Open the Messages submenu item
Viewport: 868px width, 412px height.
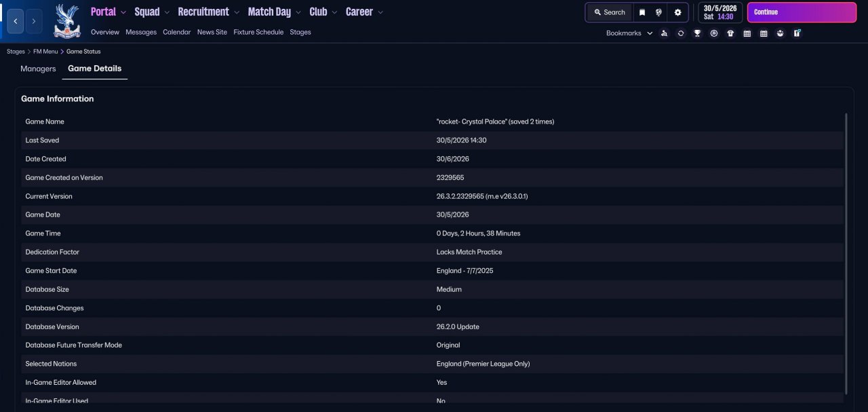(141, 32)
